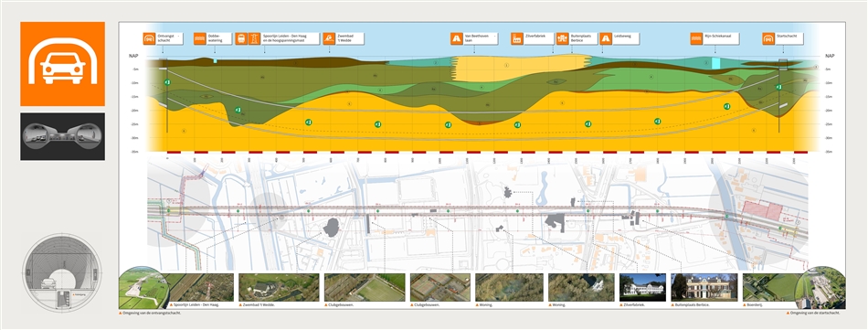Click the road icon beside Van Beethovenlaan

pyautogui.click(x=457, y=38)
